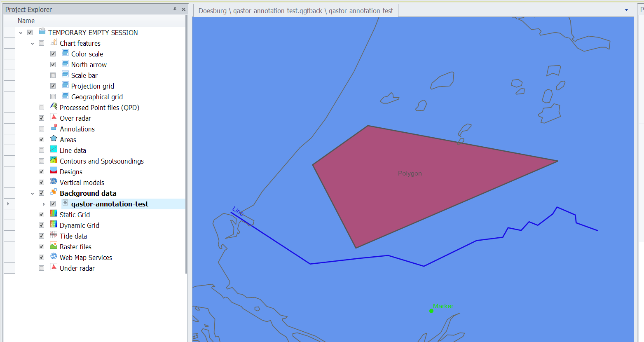Select the Contours and Spotsoundings icon
The image size is (644, 342).
pos(54,161)
